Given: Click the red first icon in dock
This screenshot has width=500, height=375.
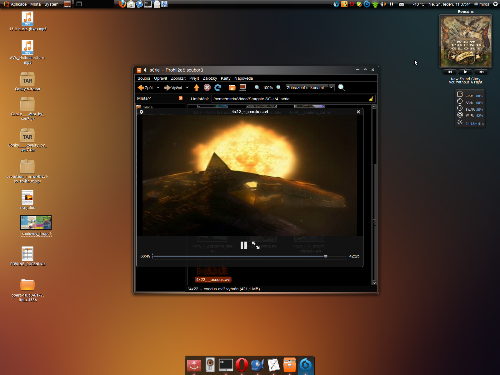Looking at the screenshot, I should tap(194, 365).
